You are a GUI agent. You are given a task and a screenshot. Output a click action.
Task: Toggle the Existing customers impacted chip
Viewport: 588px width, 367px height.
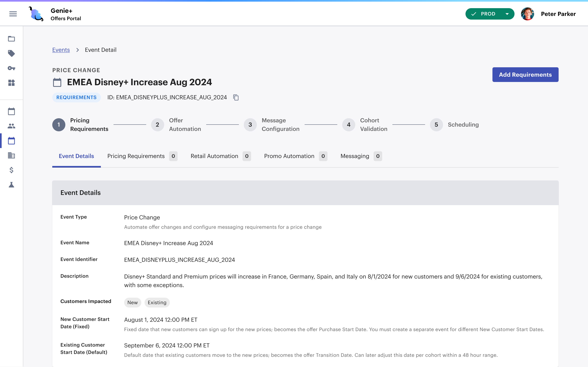[157, 302]
